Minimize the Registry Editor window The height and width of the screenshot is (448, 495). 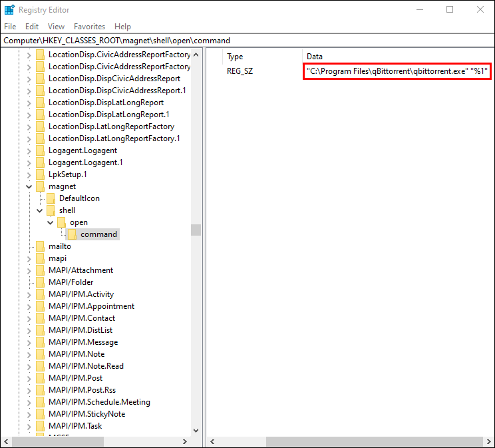click(x=420, y=10)
